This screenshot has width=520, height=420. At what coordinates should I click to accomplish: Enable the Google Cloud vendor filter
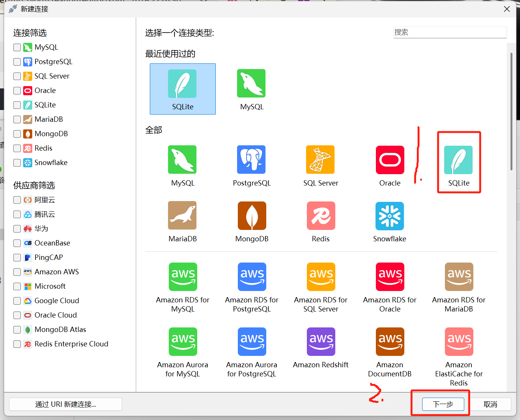click(x=17, y=301)
